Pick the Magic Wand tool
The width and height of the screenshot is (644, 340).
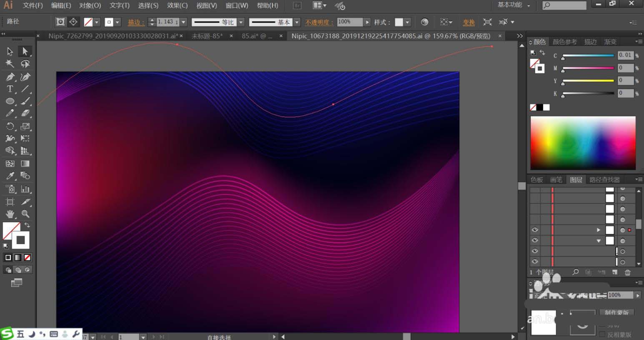pyautogui.click(x=10, y=64)
